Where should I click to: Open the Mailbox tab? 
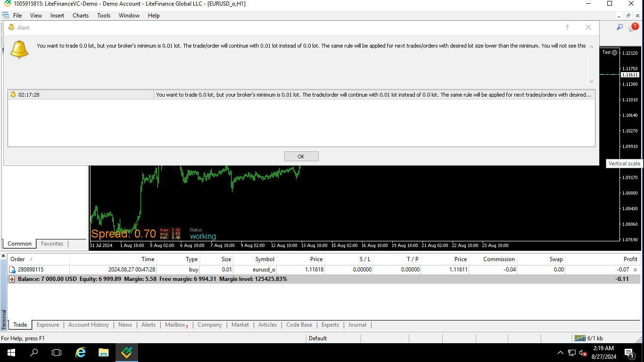176,325
